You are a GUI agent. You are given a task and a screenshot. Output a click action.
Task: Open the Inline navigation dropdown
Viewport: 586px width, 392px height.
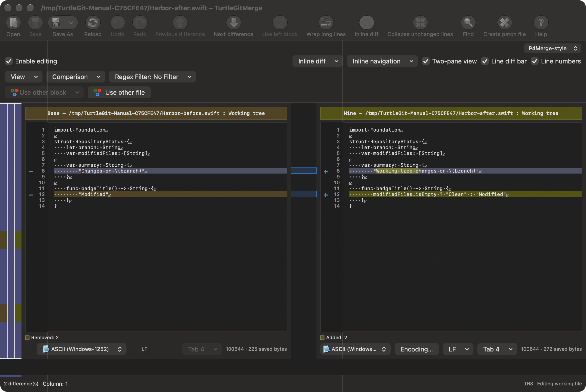382,61
